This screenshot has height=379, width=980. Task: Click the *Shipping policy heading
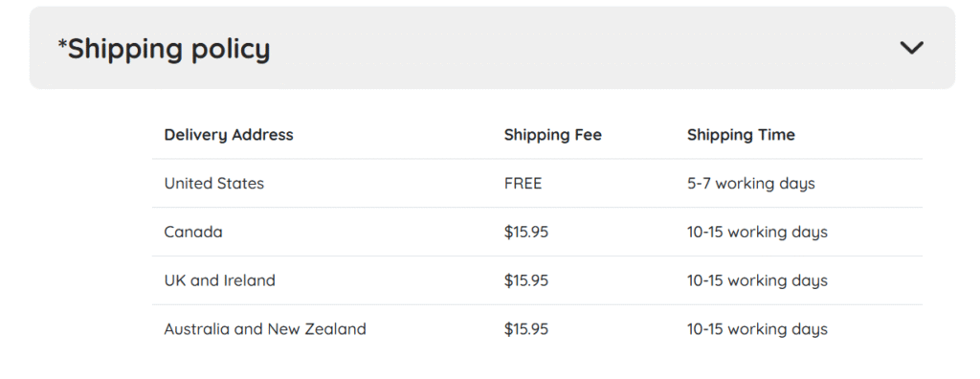coord(164,49)
